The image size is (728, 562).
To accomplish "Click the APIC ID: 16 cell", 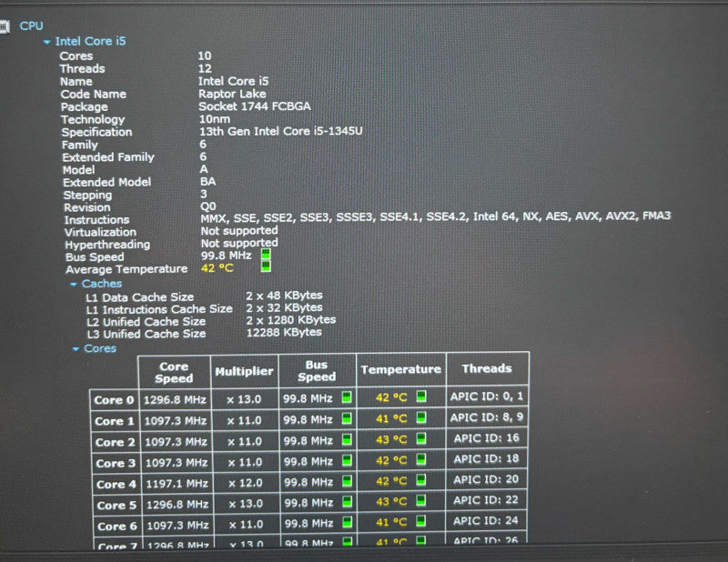I will [487, 438].
